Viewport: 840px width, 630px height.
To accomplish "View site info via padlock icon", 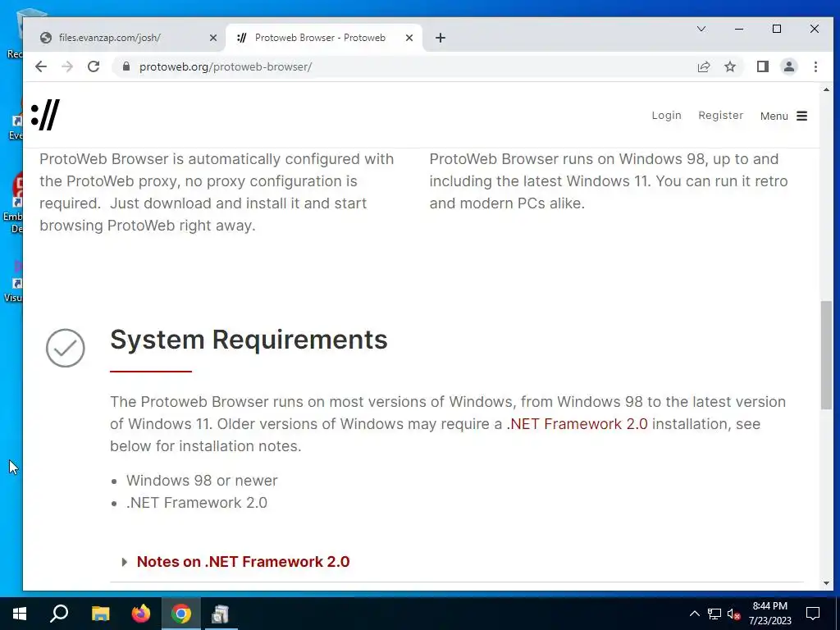I will point(126,66).
